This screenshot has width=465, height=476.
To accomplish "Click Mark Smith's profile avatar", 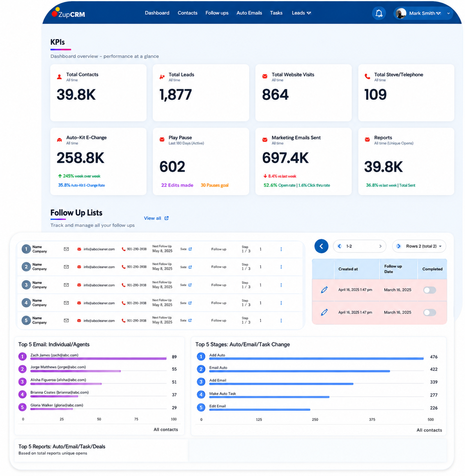I will [x=401, y=13].
